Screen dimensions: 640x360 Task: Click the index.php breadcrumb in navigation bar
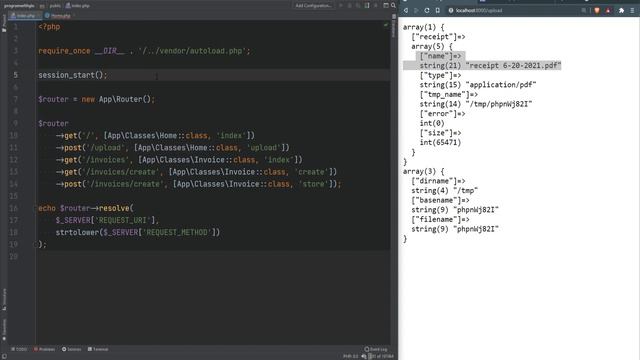coord(78,6)
